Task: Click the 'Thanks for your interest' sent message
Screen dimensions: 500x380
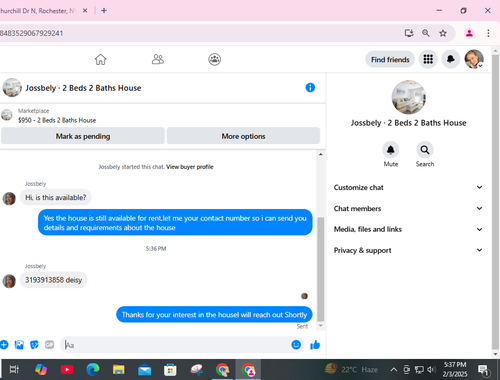Action: [x=214, y=315]
